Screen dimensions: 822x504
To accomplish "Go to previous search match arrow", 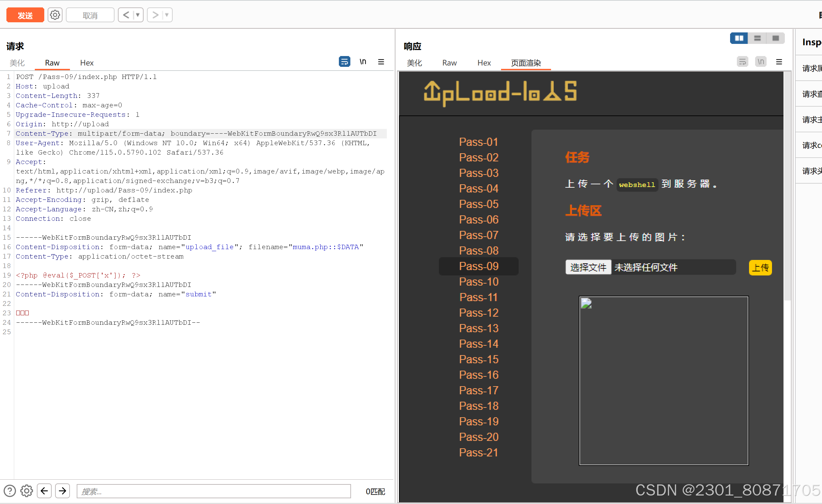I will pos(44,491).
